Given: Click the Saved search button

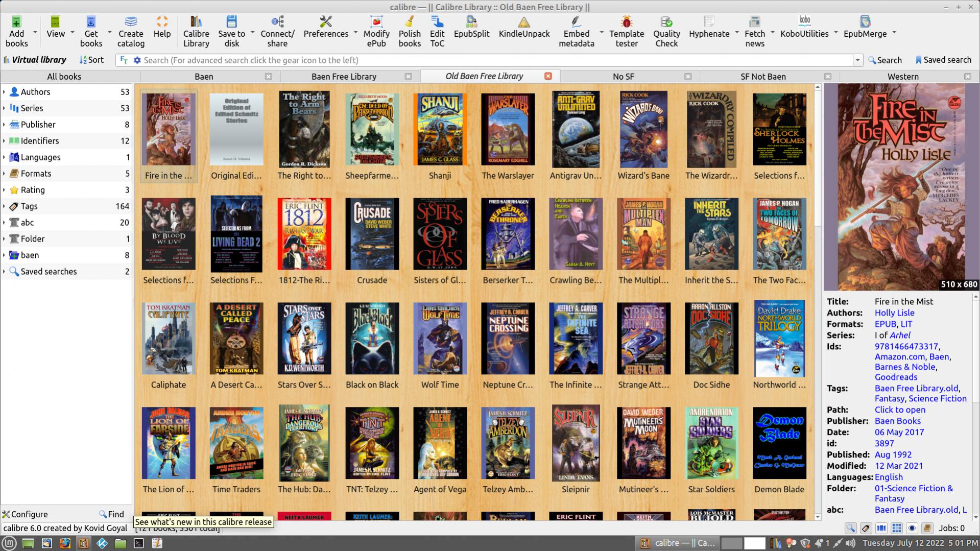Looking at the screenshot, I should point(943,60).
